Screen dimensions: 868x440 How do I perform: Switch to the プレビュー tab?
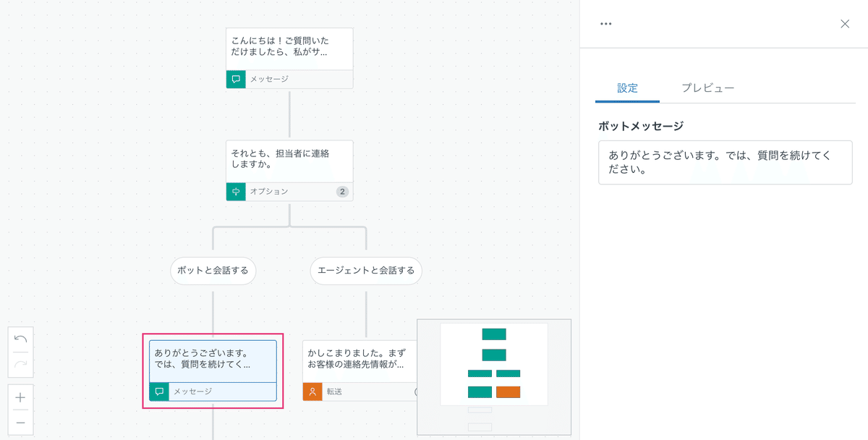(708, 88)
